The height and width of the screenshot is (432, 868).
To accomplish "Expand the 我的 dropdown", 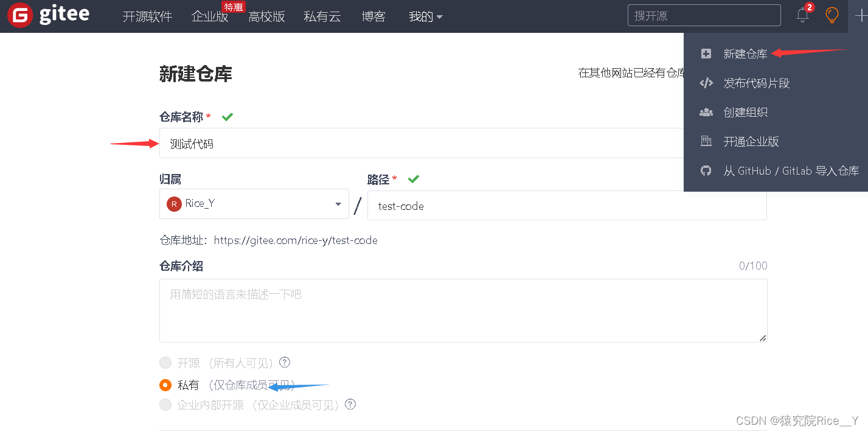I will click(426, 16).
